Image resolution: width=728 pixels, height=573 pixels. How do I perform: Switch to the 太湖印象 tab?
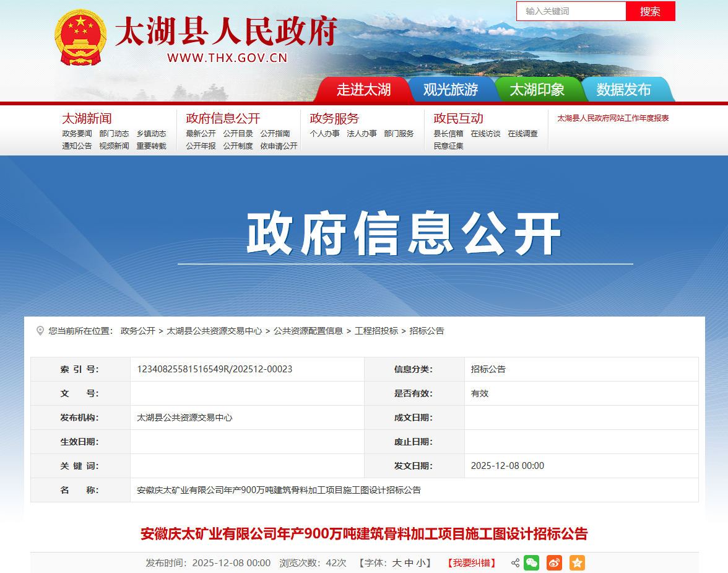tap(537, 90)
